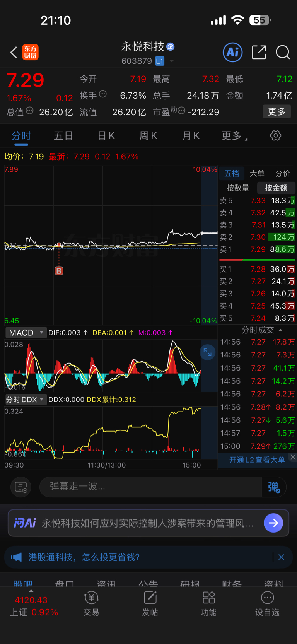Screen dimensions: 297x644
Task: Dismiss the 港股通科技 banner
Action: click(281, 557)
